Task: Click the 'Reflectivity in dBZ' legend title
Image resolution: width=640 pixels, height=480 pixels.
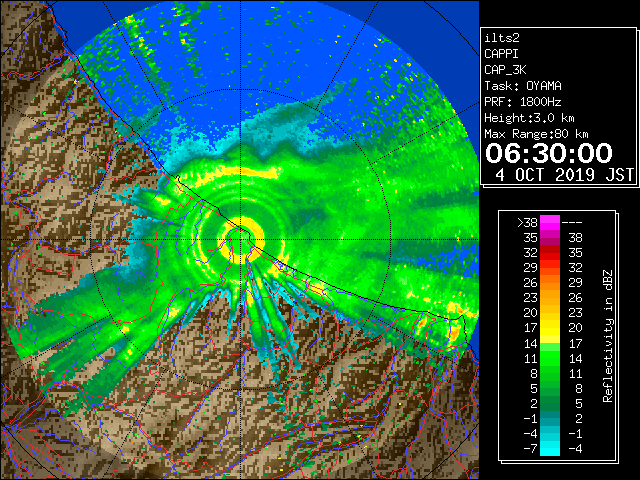Action: (607, 336)
